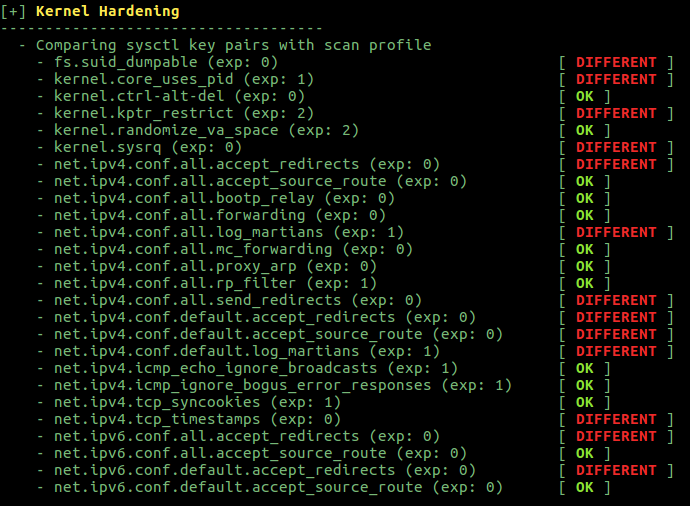Click DIFFERENT status for net.ipv4.tcp_timestamps

pyautogui.click(x=616, y=419)
